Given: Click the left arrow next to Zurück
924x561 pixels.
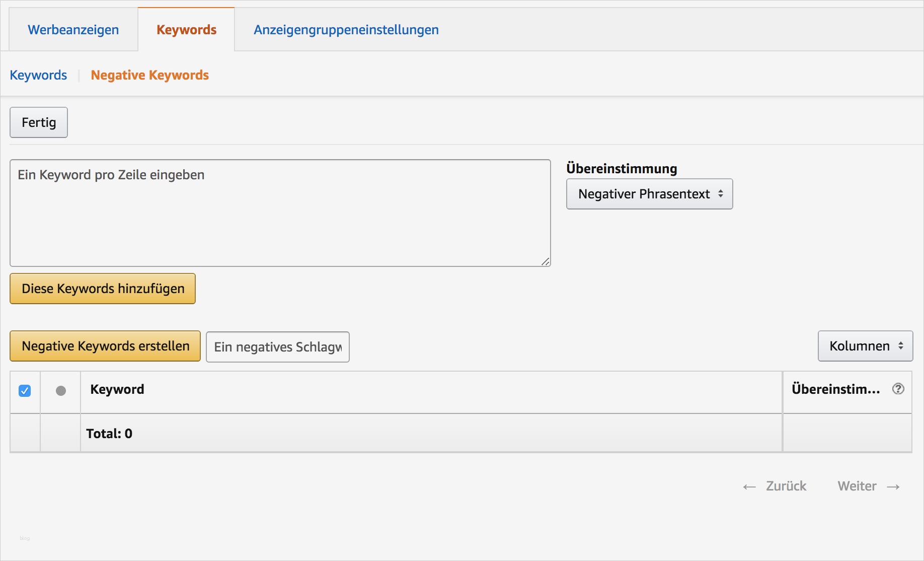Looking at the screenshot, I should [x=749, y=486].
